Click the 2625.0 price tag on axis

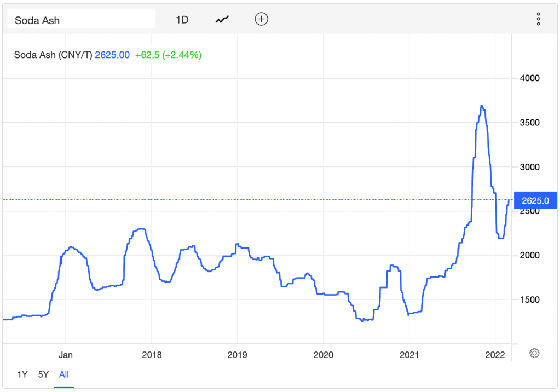(x=535, y=200)
